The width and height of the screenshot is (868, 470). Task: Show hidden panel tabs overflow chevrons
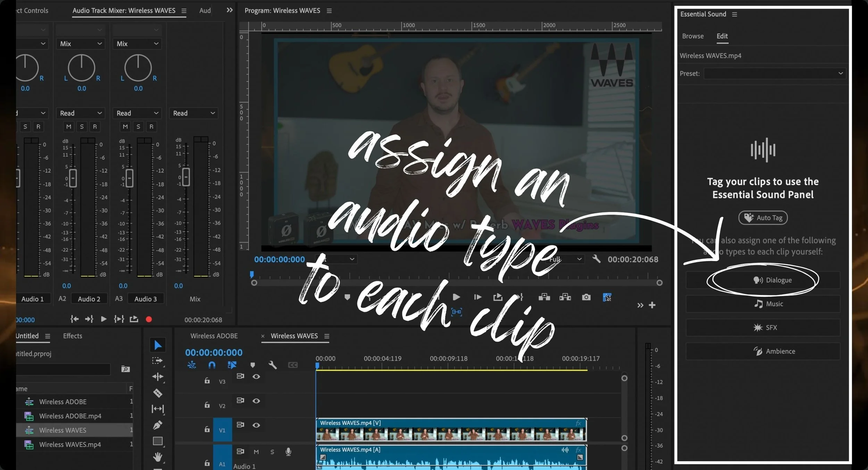(229, 10)
